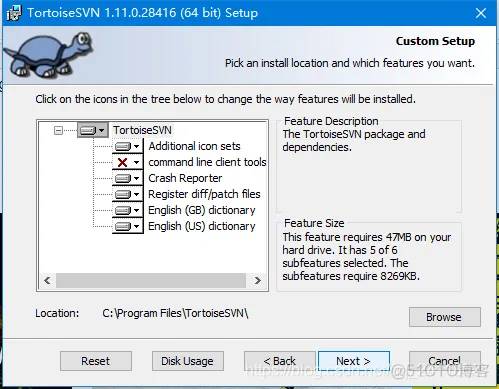Close the setup window with X
This screenshot has height=389, width=499.
click(481, 13)
